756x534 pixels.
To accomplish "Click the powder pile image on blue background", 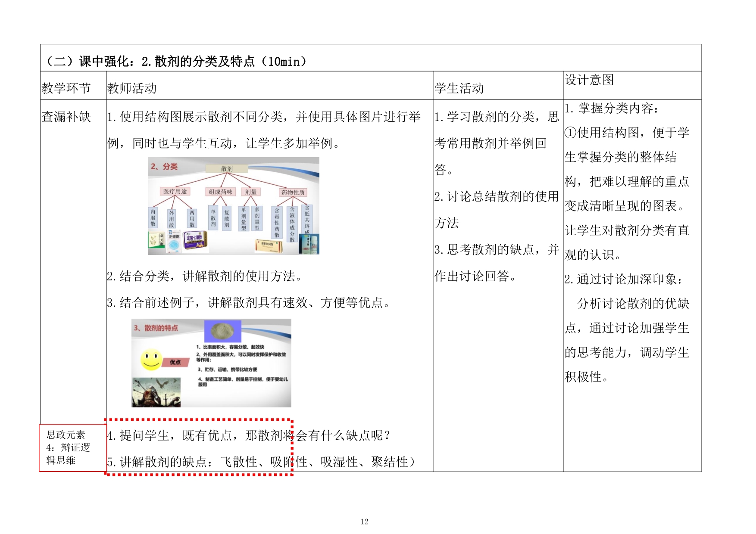I will click(222, 331).
